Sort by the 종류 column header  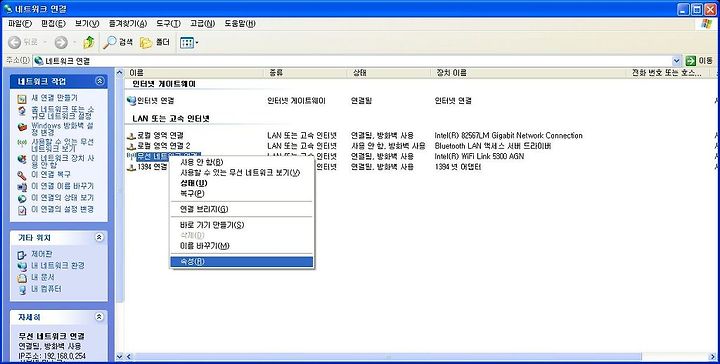pos(305,73)
